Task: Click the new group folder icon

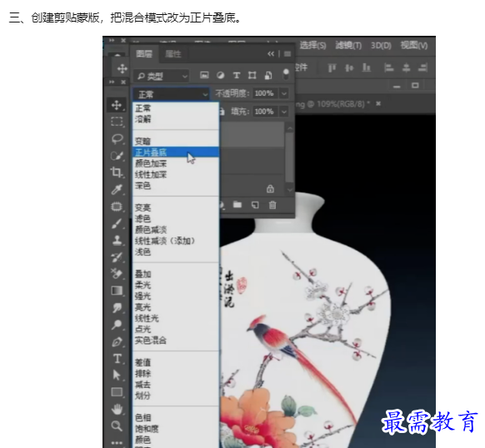Action: 237,205
